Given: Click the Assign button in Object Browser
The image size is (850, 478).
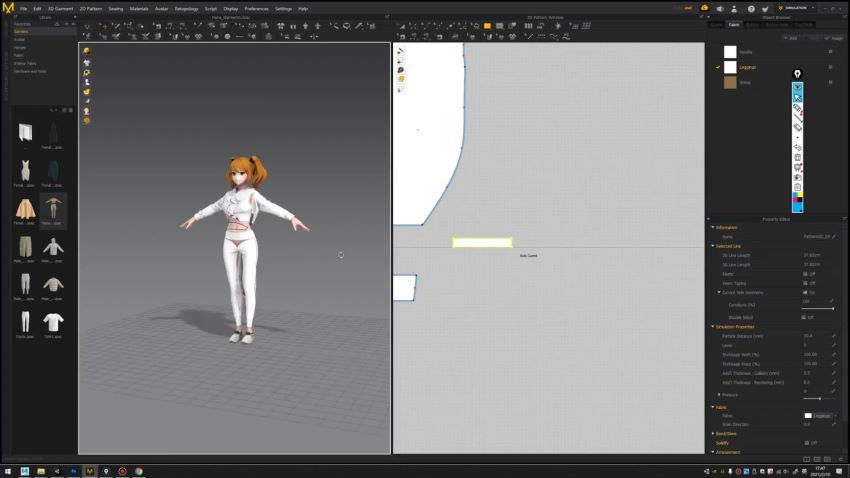Looking at the screenshot, I should [x=835, y=38].
